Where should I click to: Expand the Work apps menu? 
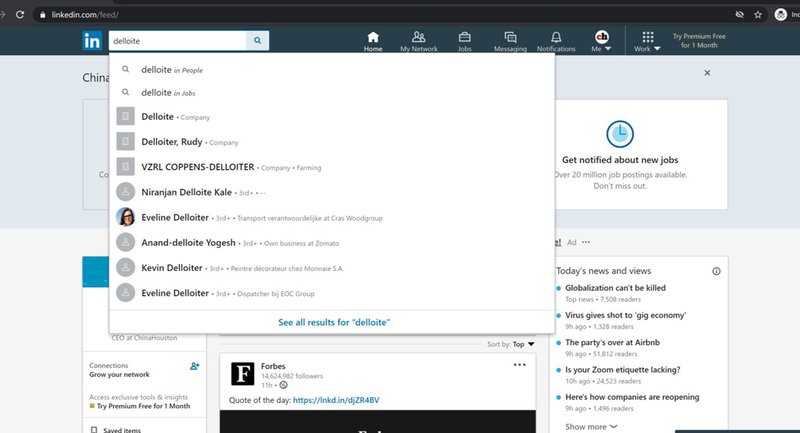647,41
